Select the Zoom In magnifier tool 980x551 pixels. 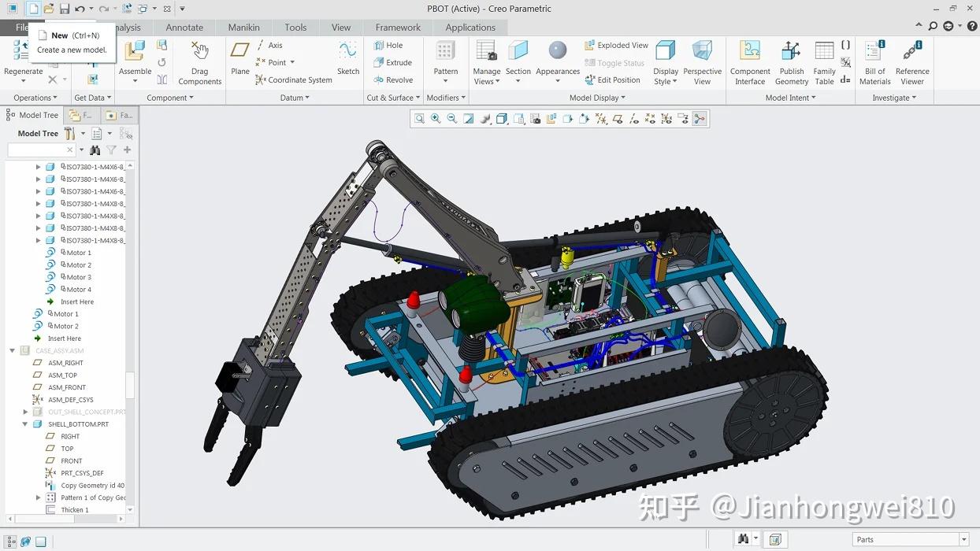[436, 118]
